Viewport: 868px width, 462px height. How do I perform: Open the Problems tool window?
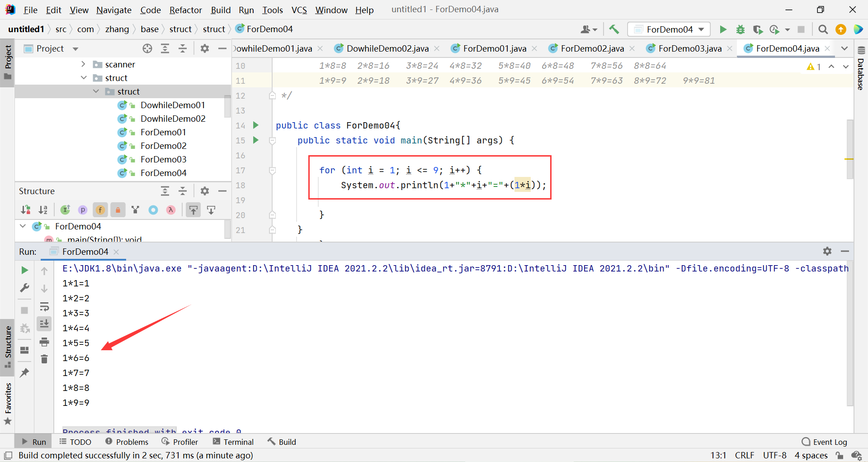coord(127,442)
